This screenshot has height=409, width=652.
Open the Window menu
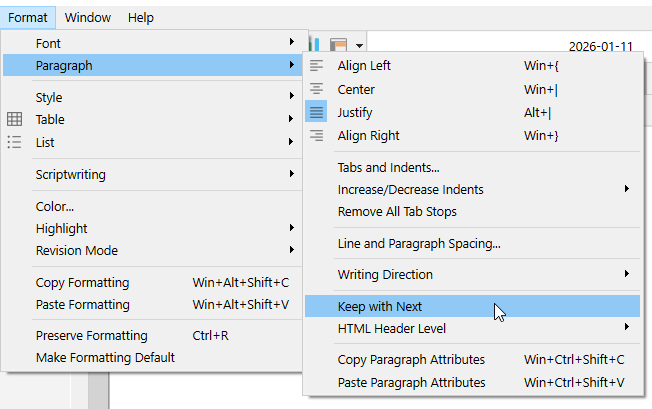click(x=88, y=17)
